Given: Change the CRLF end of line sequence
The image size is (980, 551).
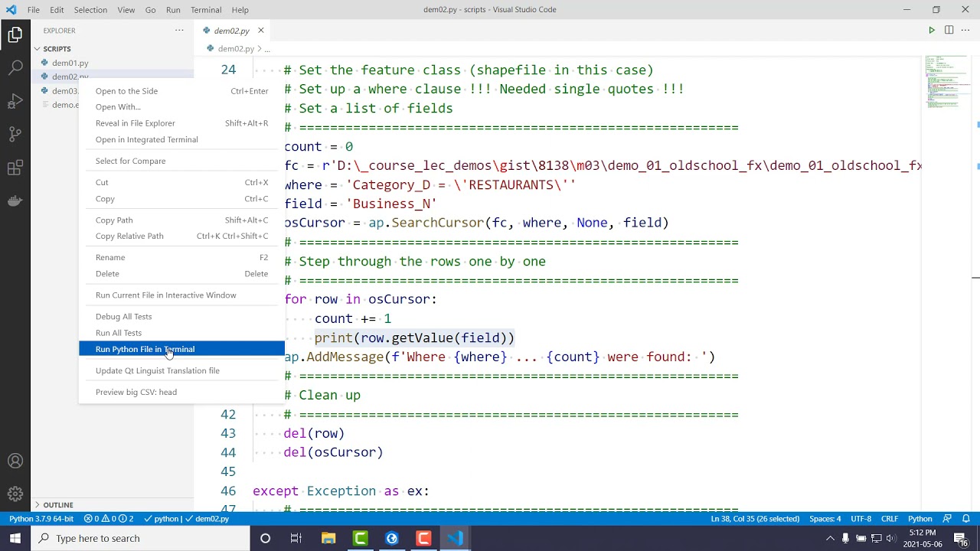Looking at the screenshot, I should click(x=889, y=519).
